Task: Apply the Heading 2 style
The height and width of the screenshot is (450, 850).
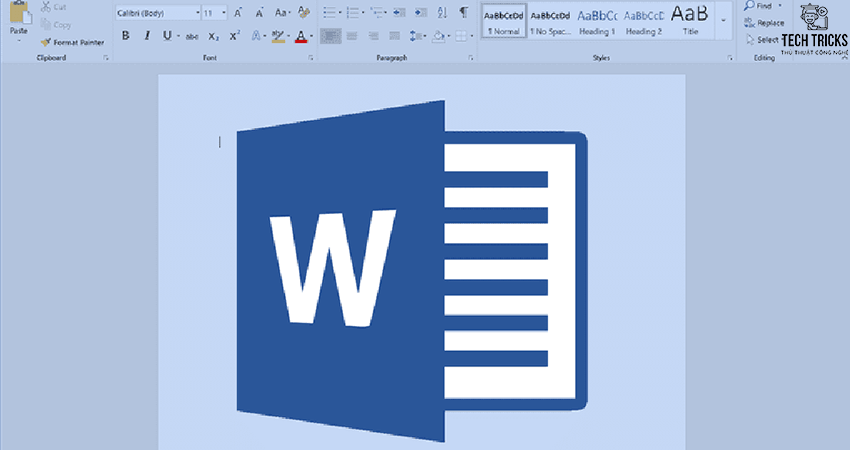Action: coord(643,22)
